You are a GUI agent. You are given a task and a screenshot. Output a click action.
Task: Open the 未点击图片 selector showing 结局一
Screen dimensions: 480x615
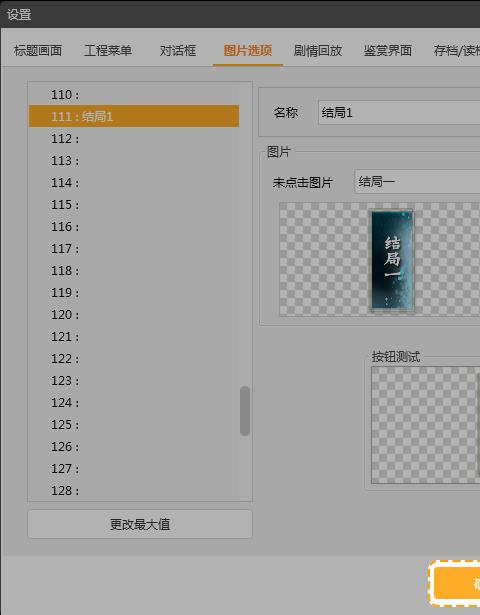[417, 181]
